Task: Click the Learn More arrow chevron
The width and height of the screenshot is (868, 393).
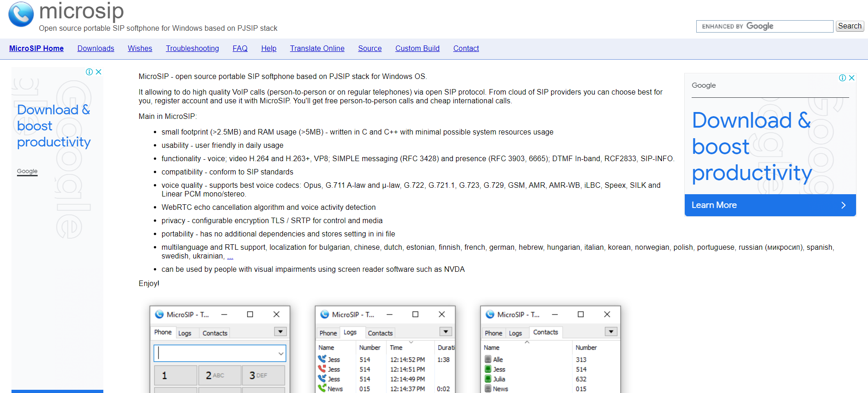Action: point(843,205)
